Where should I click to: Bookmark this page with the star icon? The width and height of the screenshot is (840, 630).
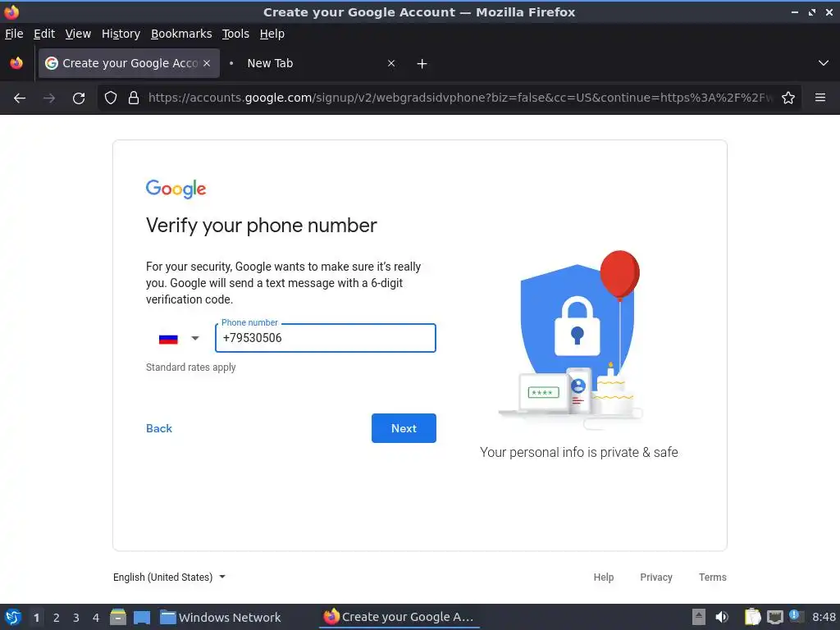788,98
